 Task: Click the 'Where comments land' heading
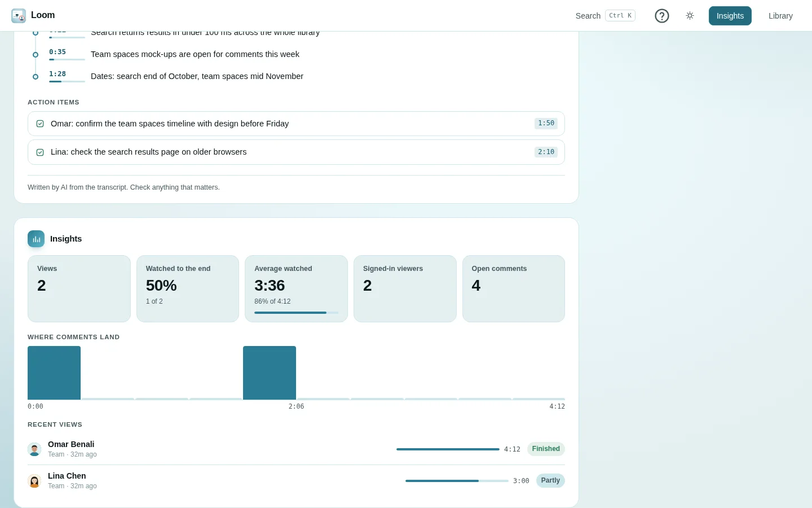(73, 337)
